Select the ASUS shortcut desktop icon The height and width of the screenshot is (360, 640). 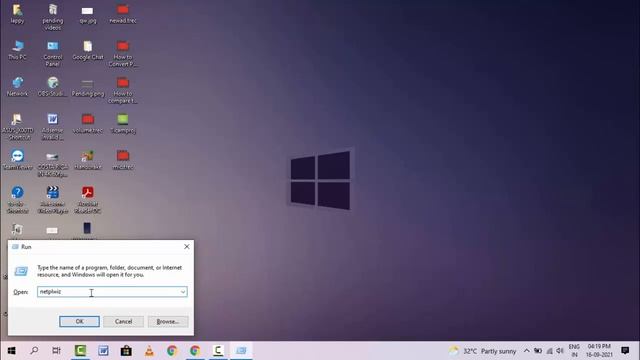pyautogui.click(x=17, y=127)
